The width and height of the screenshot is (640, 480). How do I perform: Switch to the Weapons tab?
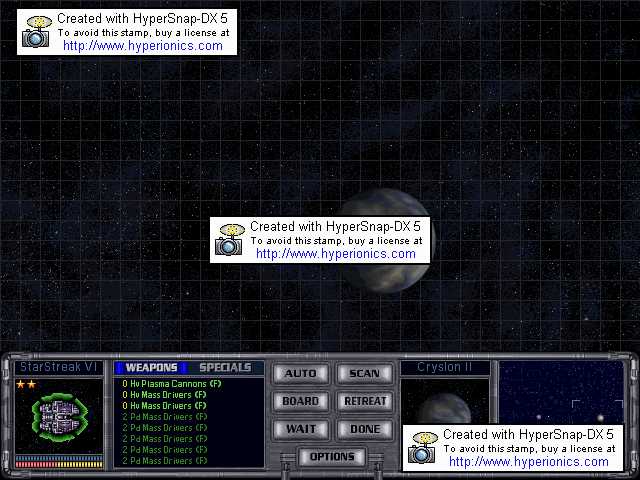151,367
